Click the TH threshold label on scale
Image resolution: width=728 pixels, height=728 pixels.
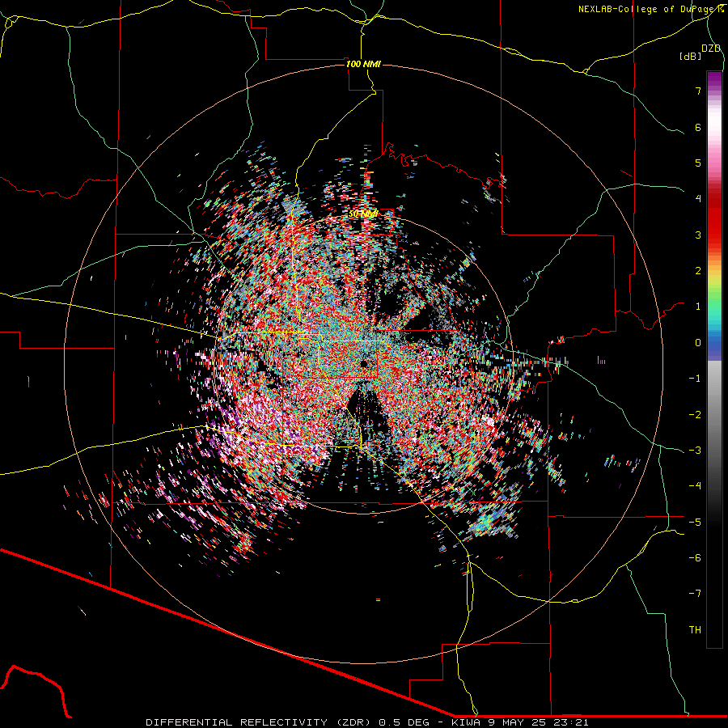click(x=695, y=630)
